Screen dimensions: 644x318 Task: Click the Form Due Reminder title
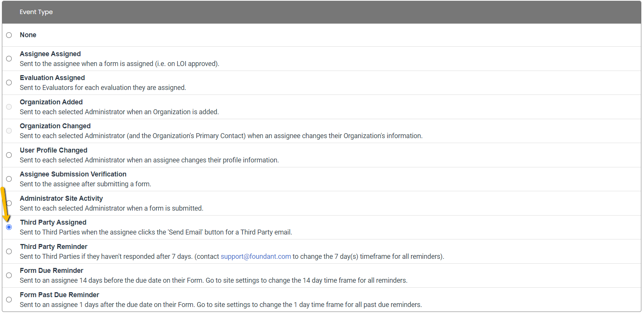coord(52,271)
